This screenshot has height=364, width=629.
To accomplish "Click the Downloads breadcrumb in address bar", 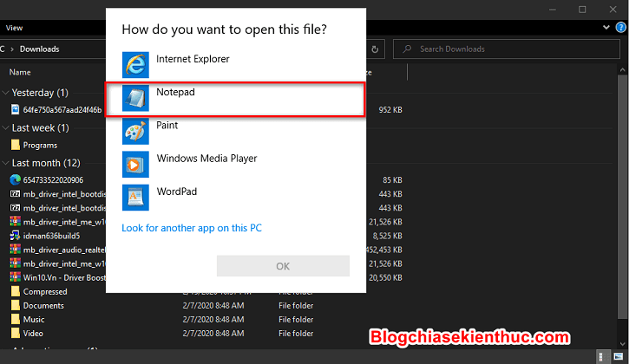I will [x=40, y=49].
